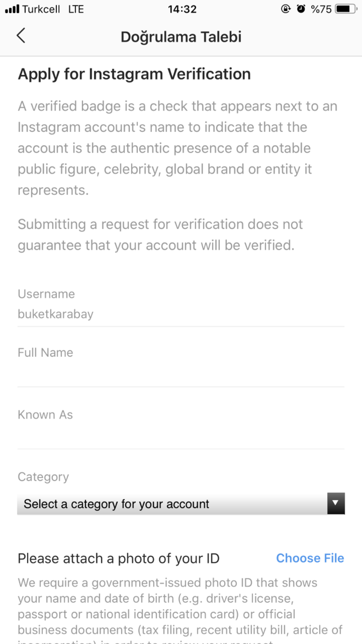The height and width of the screenshot is (644, 362).
Task: Tap the 14:32 clock in status bar
Action: coord(181,9)
